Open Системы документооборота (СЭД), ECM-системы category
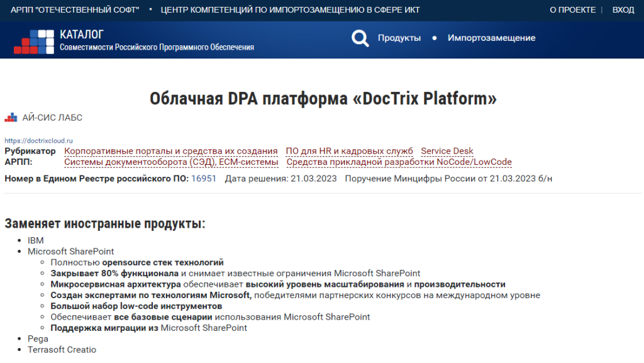This screenshot has height=363, width=644. click(171, 162)
